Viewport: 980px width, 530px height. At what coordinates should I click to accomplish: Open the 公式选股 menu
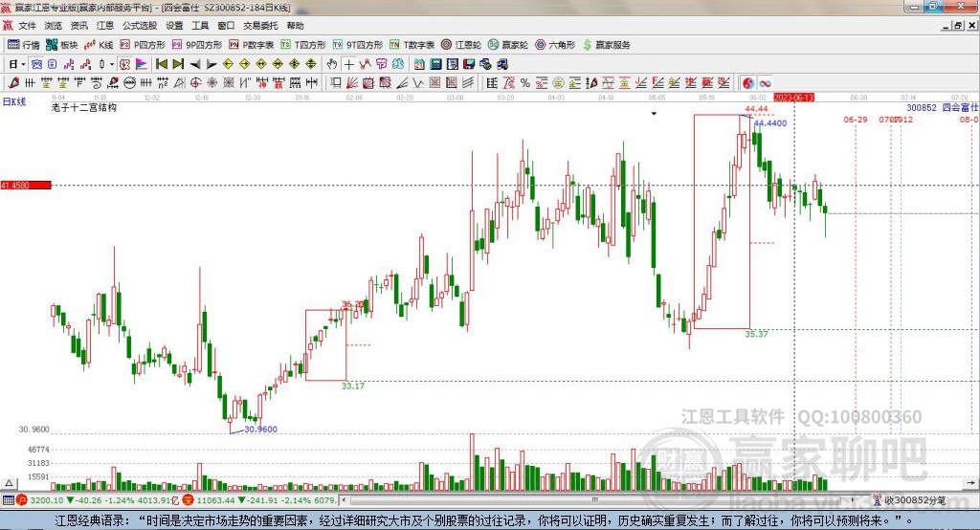coord(140,26)
